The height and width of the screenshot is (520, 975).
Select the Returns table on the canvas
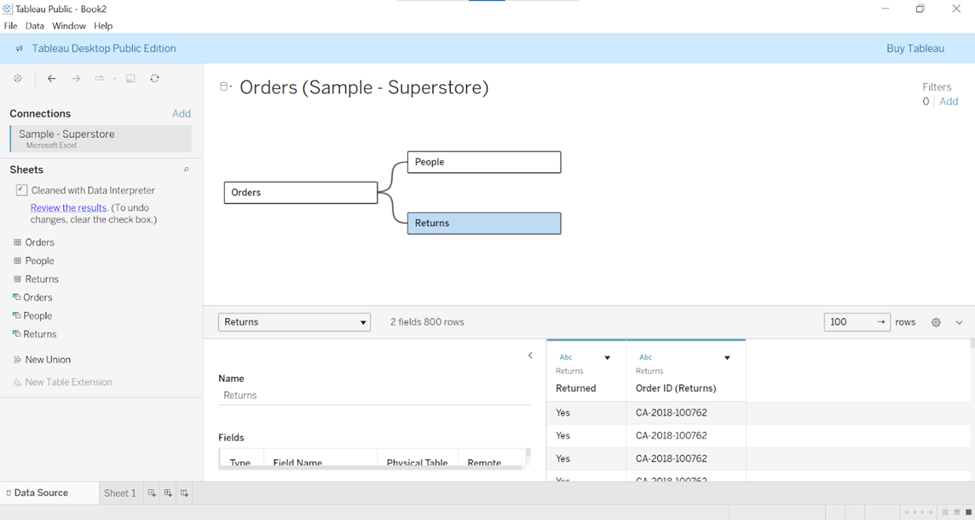(484, 223)
